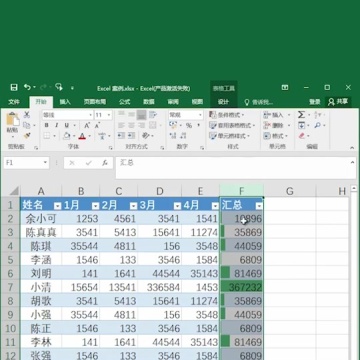Image resolution: width=360 pixels, height=360 pixels.
Task: Open the Fill down tool
Action: tap(301, 125)
